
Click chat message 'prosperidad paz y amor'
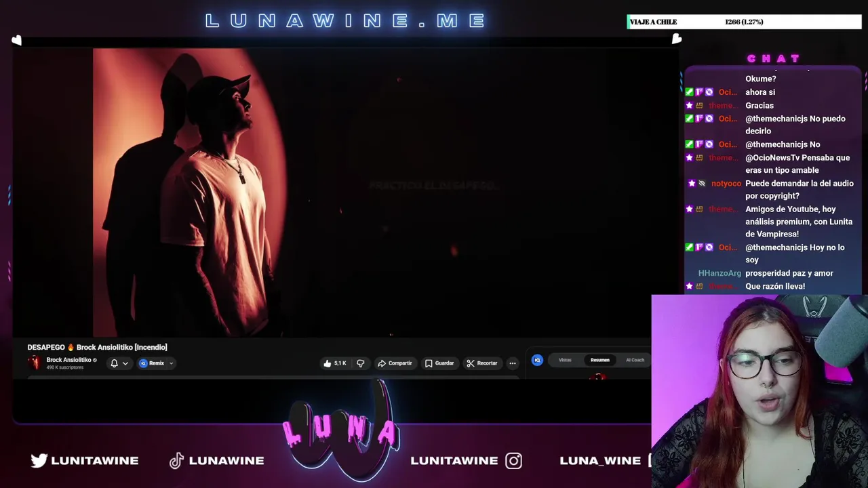tap(789, 273)
